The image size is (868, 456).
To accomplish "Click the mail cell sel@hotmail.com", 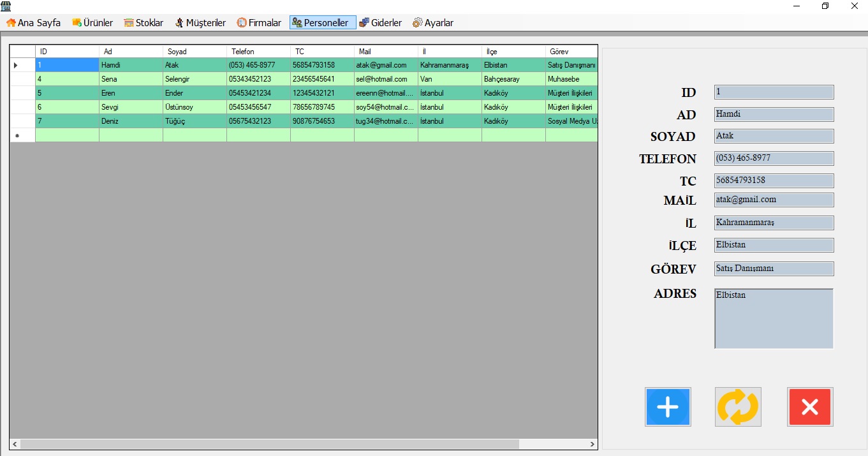I will [x=386, y=79].
